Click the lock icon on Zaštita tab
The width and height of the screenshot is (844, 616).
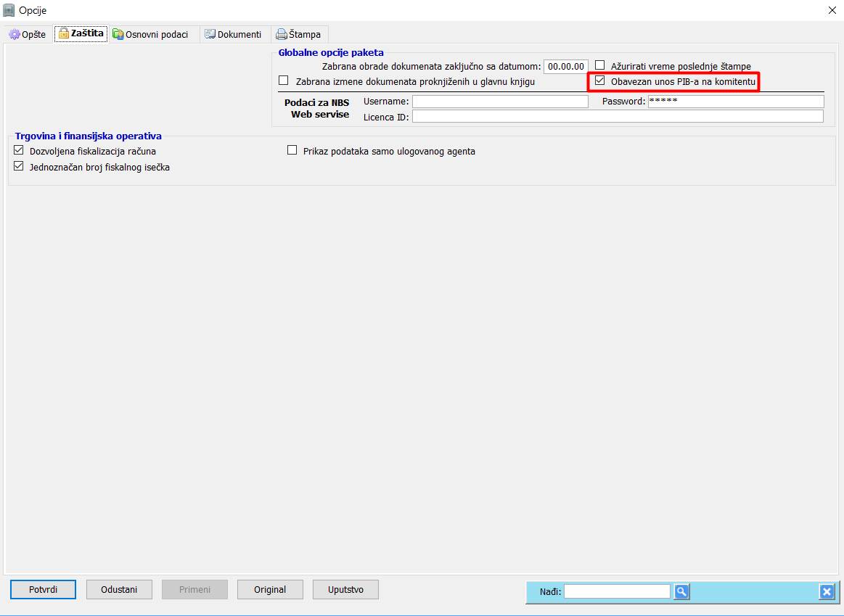point(64,33)
